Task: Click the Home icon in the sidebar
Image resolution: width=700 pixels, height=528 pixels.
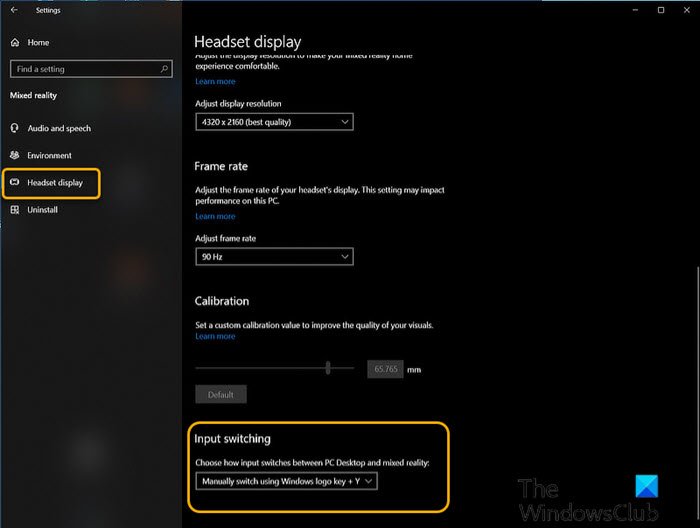Action: (x=15, y=42)
